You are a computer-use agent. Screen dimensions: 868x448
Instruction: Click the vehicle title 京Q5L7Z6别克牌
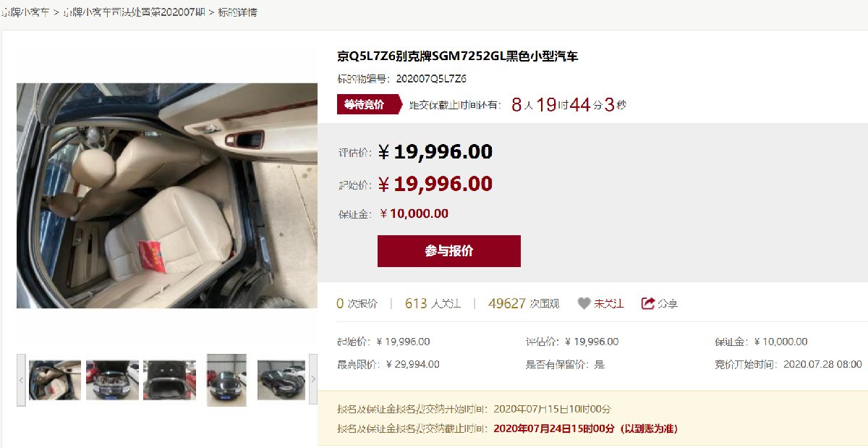(458, 56)
